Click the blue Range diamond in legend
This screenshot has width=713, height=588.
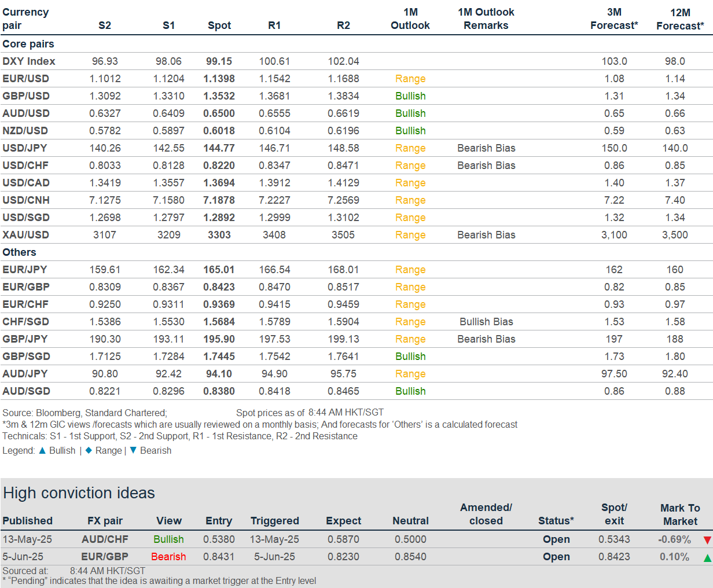point(89,450)
